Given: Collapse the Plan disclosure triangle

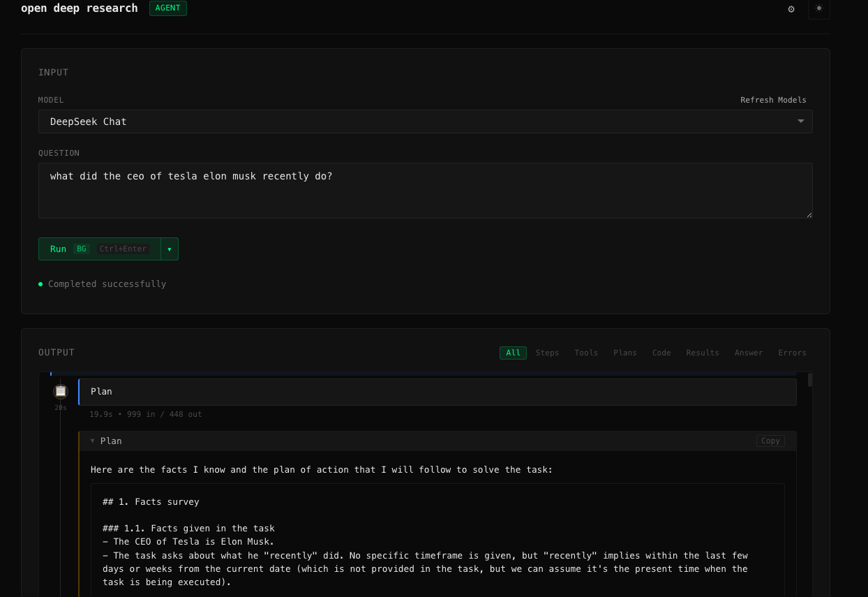Looking at the screenshot, I should [x=92, y=441].
